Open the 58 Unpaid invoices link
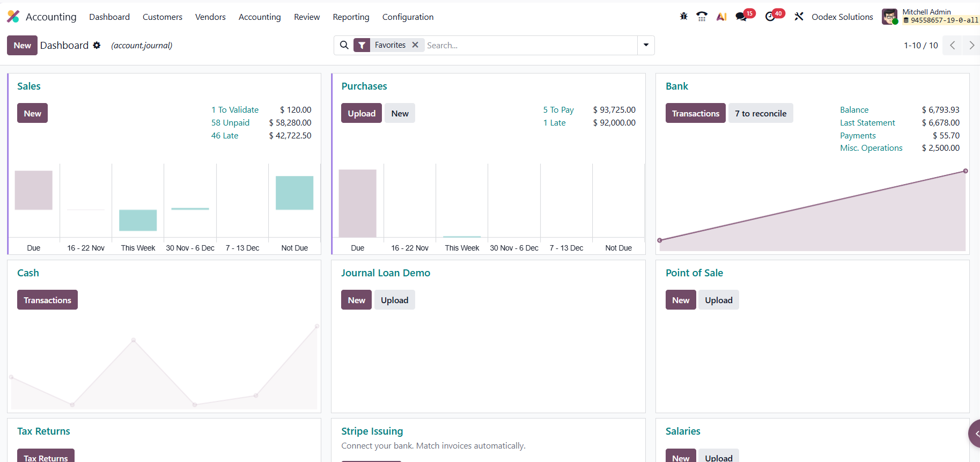980x462 pixels. coord(230,123)
